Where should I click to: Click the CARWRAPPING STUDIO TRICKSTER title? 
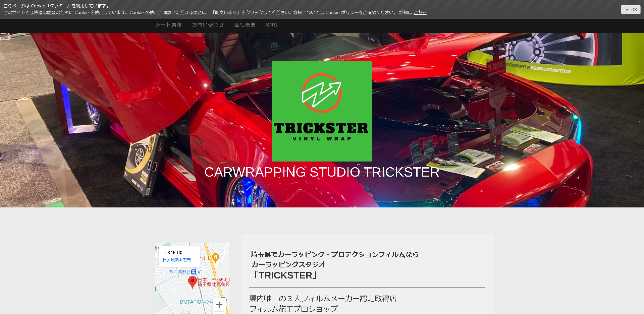[x=322, y=172]
